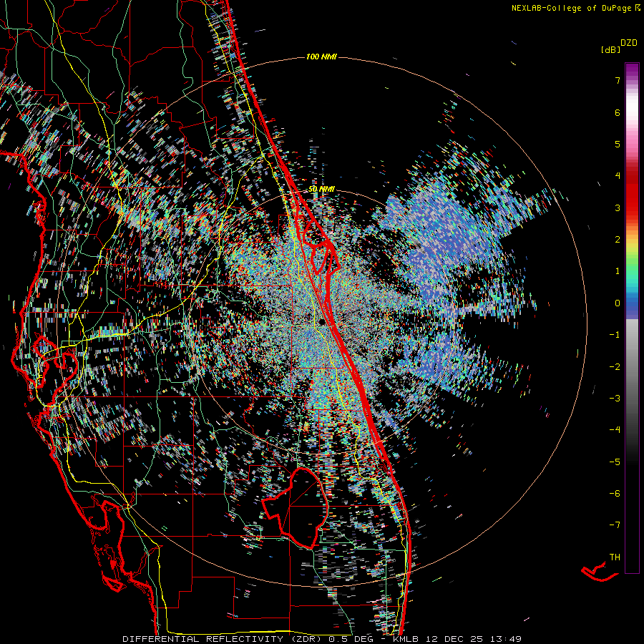The width and height of the screenshot is (644, 644).
Task: Click the color scale value 2
Action: (x=618, y=240)
